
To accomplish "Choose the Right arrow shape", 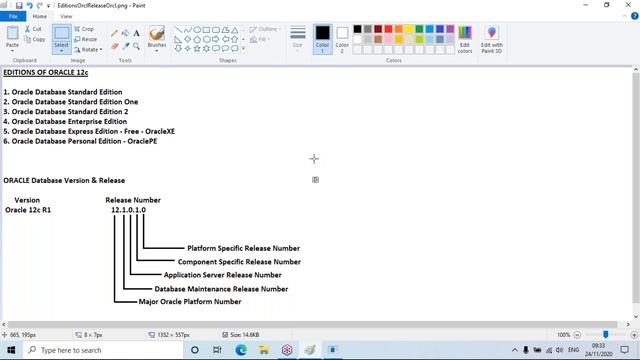I will [x=216, y=39].
